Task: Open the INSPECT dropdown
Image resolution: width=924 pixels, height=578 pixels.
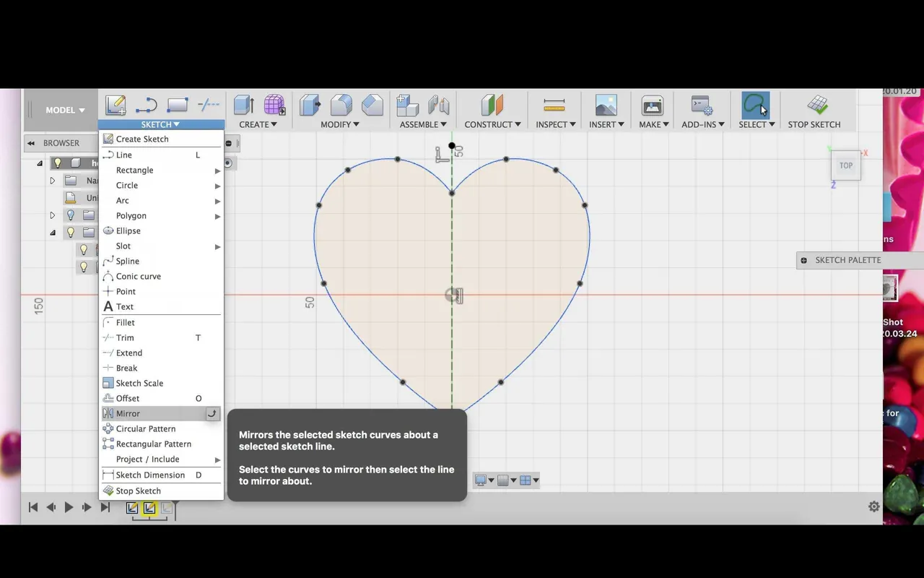Action: coord(556,124)
